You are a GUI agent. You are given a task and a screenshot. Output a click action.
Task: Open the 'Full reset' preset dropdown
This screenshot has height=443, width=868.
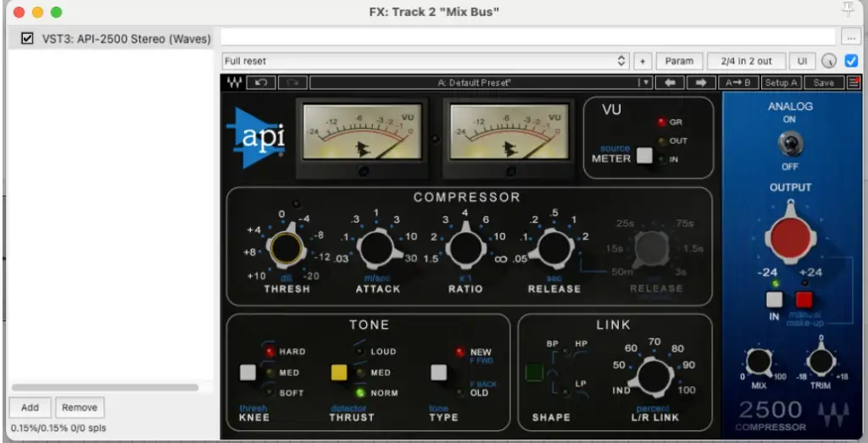tap(424, 61)
